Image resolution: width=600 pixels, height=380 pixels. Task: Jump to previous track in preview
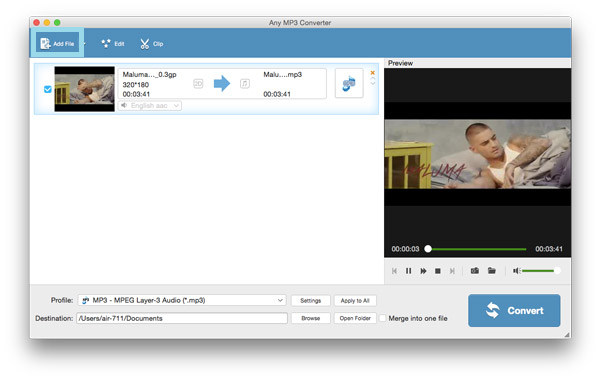[x=394, y=271]
